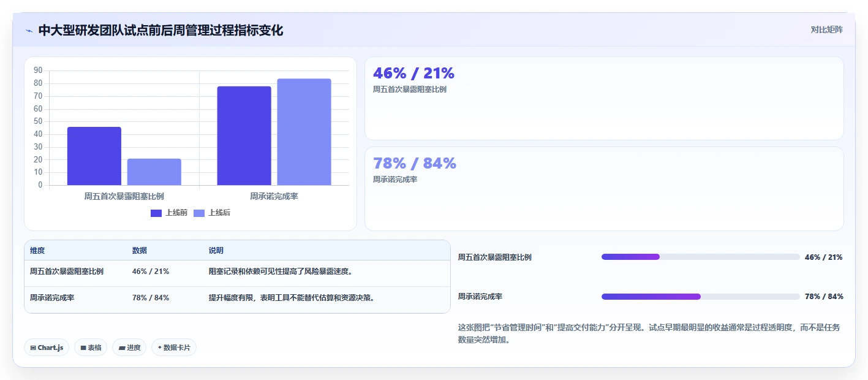The image size is (868, 380).
Task: Click the 上线前 bar for 周五首次暴露阻塞比例
Action: pyautogui.click(x=94, y=156)
